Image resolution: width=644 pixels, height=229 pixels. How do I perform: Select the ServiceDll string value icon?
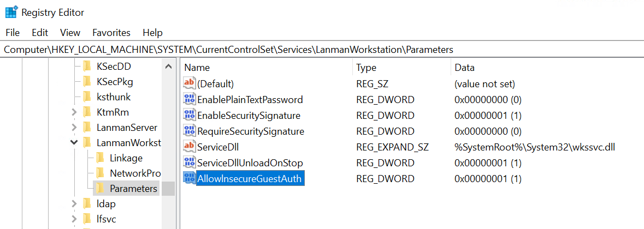[x=190, y=147]
